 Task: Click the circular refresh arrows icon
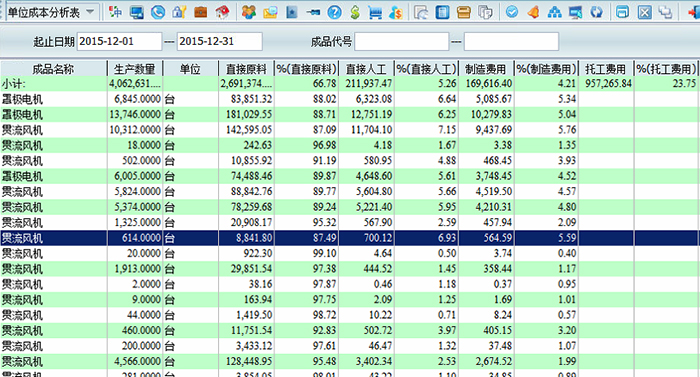[x=596, y=12]
